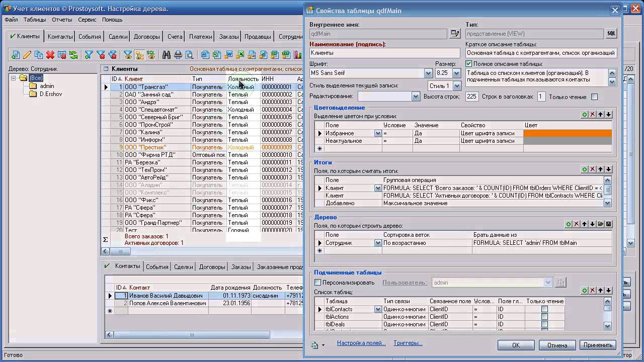Image resolution: width=644 pixels, height=362 pixels.
Task: Switch to the Договоры tab
Action: pos(146,37)
